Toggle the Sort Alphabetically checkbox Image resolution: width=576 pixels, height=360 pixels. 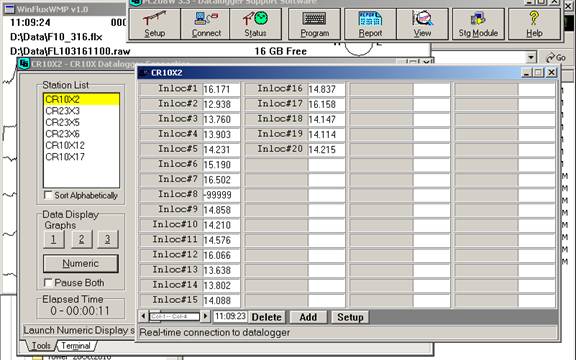click(x=48, y=195)
